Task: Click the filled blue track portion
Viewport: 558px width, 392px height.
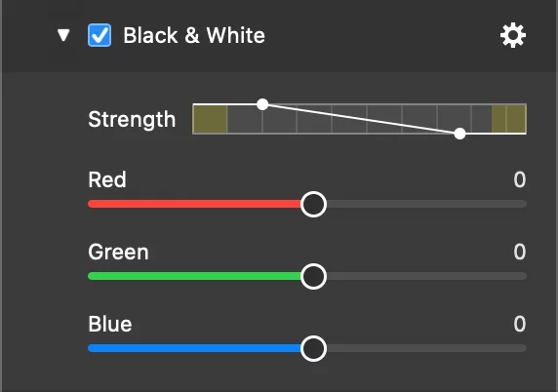Action: pyautogui.click(x=194, y=348)
